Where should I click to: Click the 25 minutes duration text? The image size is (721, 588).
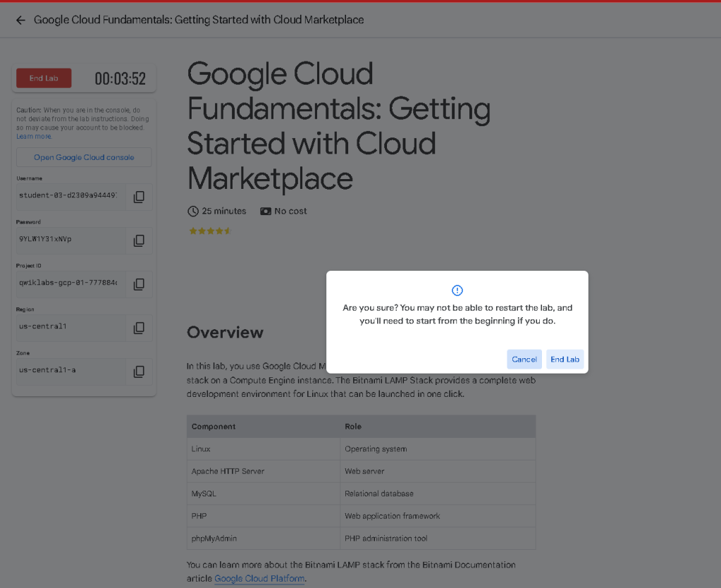[x=224, y=212]
